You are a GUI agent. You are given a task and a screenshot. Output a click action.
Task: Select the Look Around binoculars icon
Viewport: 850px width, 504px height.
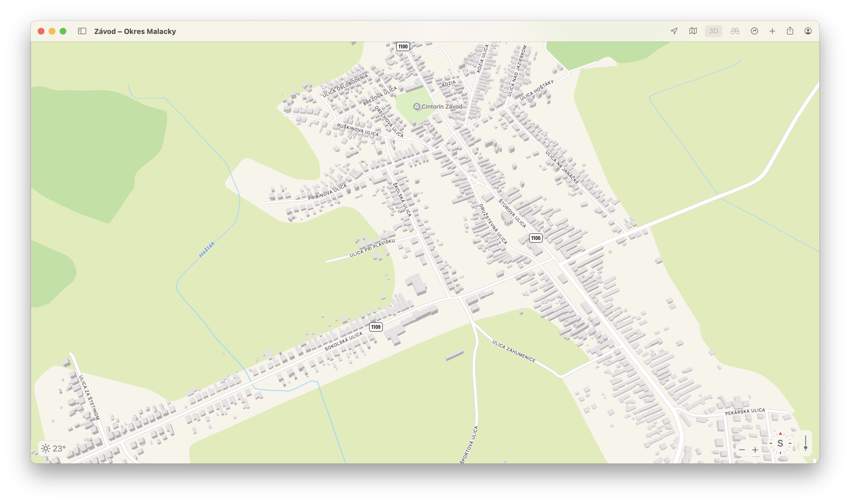tap(734, 31)
